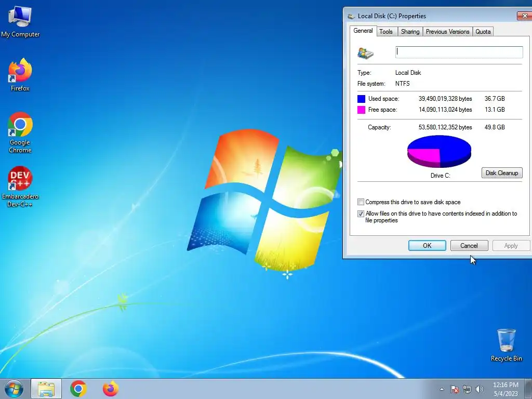Switch to the Sharing tab
The height and width of the screenshot is (399, 532).
[410, 32]
